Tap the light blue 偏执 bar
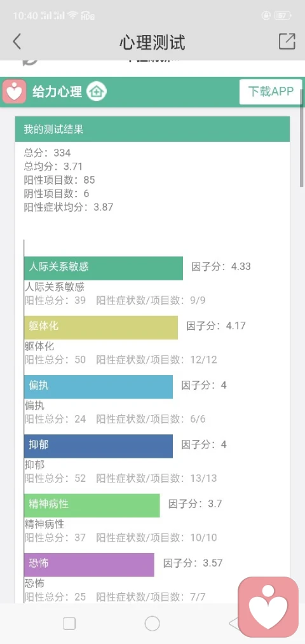 [98, 387]
